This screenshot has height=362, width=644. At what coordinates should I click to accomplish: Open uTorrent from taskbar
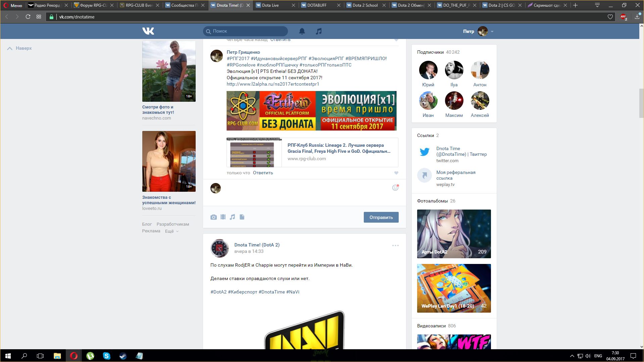coord(90,356)
